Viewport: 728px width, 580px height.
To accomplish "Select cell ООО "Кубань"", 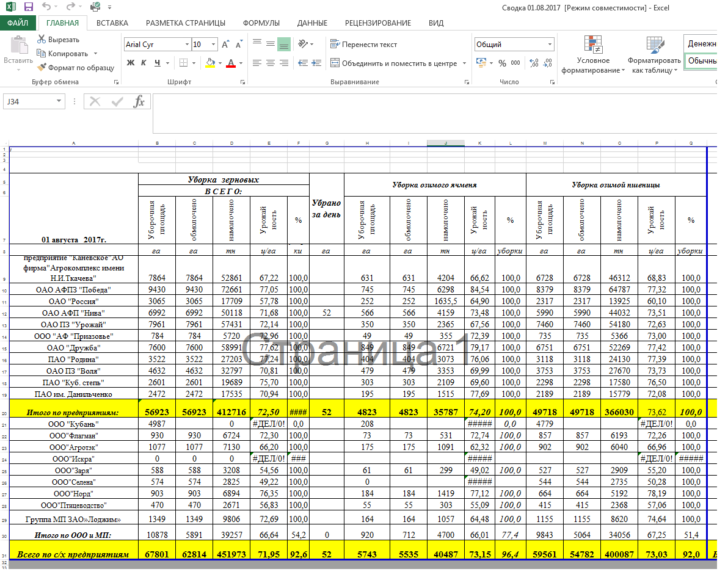I will (73, 424).
